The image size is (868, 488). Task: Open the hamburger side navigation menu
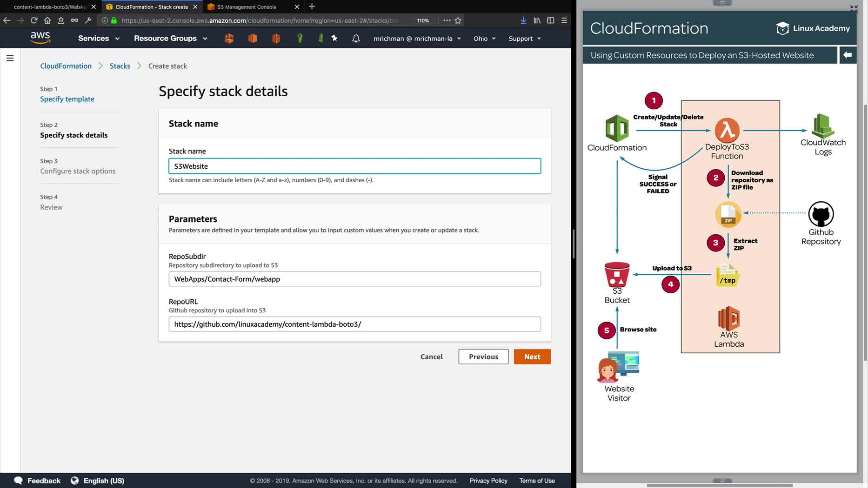[x=10, y=58]
